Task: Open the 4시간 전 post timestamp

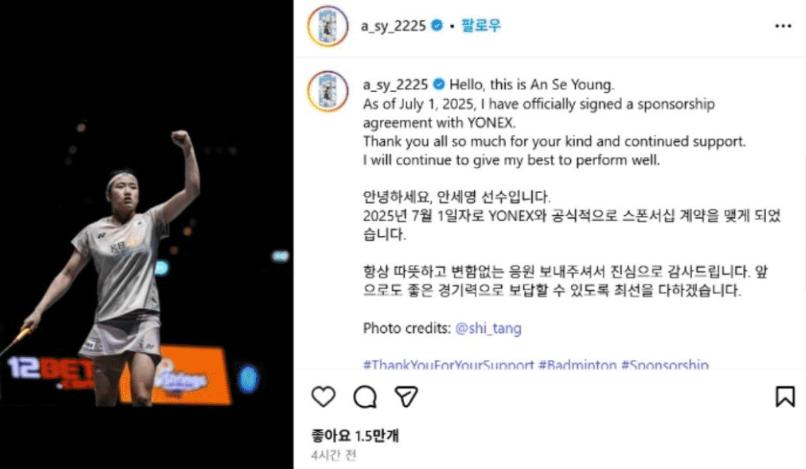Action: 333,456
